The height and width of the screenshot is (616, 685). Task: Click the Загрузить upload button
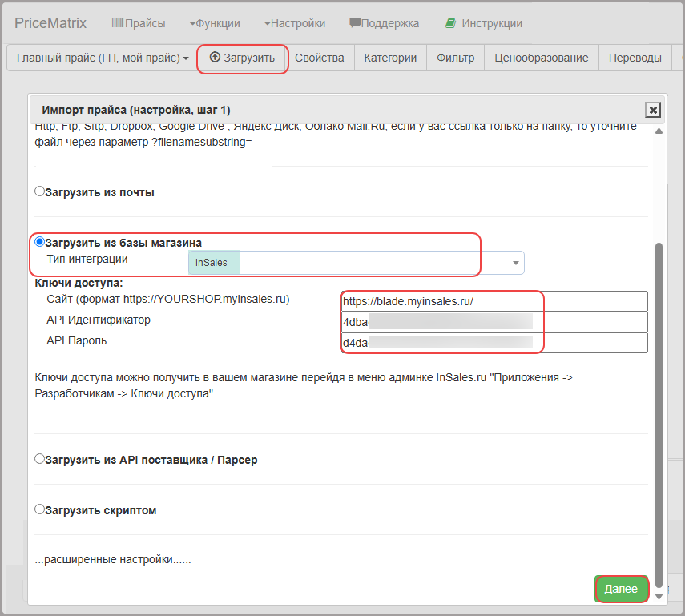pyautogui.click(x=243, y=58)
